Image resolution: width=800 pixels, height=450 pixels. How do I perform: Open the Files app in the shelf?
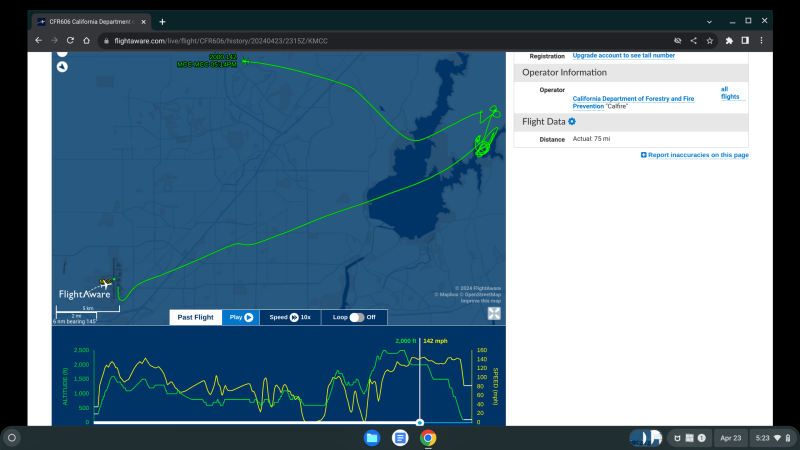pos(372,438)
